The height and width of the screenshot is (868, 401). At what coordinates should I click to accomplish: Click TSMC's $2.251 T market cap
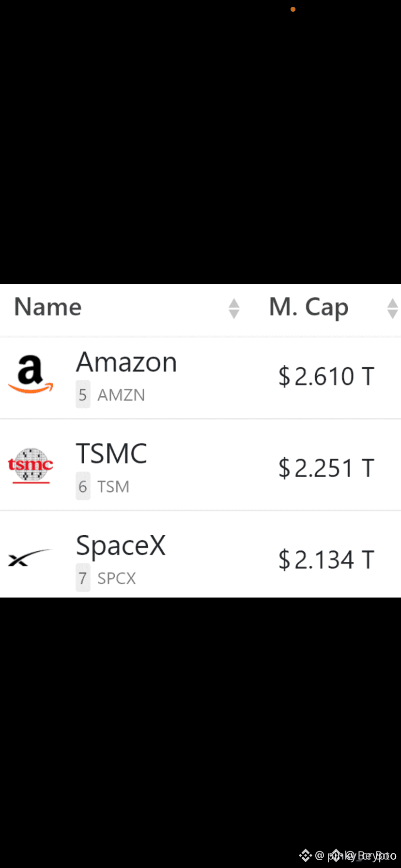[x=326, y=468]
